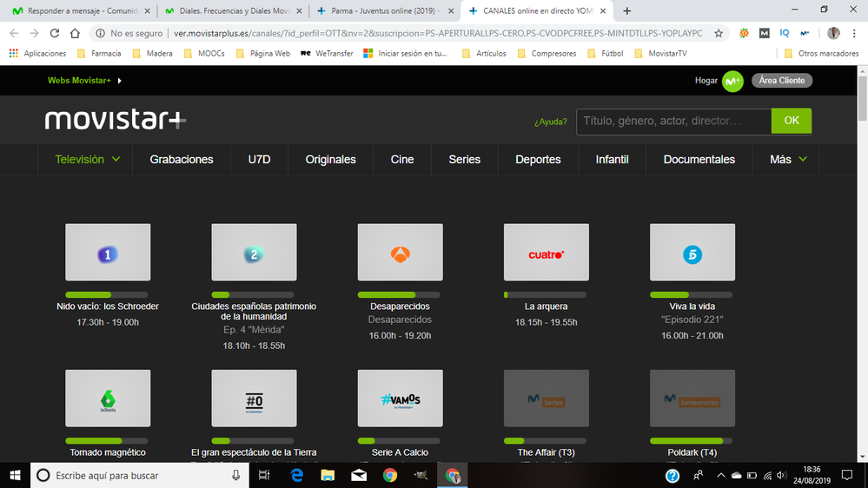The image size is (868, 488).
Task: Reload the page with the refresh button
Action: click(x=55, y=33)
